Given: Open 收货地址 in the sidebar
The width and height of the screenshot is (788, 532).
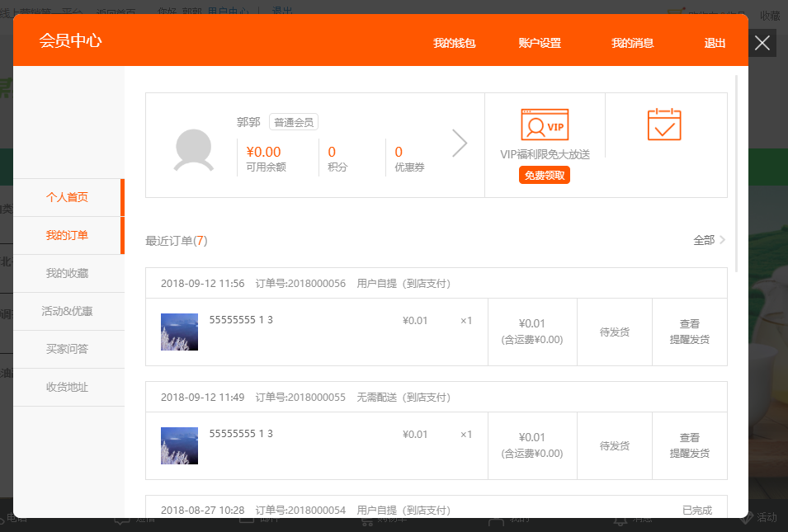Looking at the screenshot, I should click(x=67, y=387).
